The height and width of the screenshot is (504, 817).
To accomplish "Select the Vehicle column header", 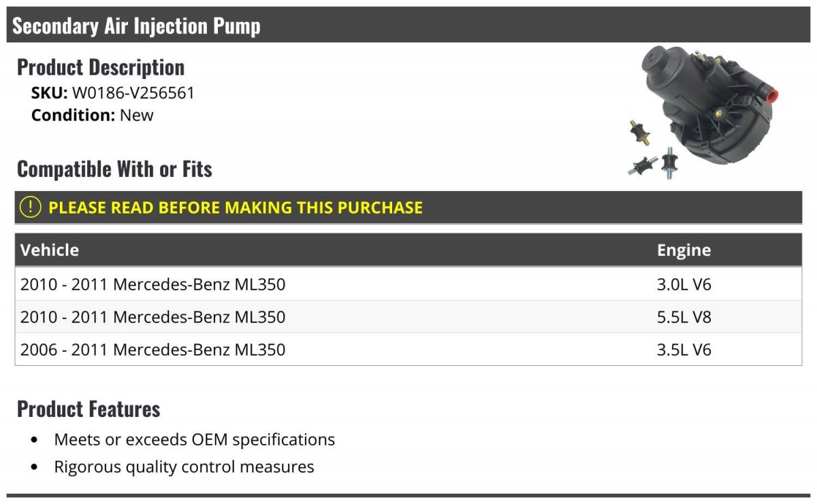I will (50, 250).
